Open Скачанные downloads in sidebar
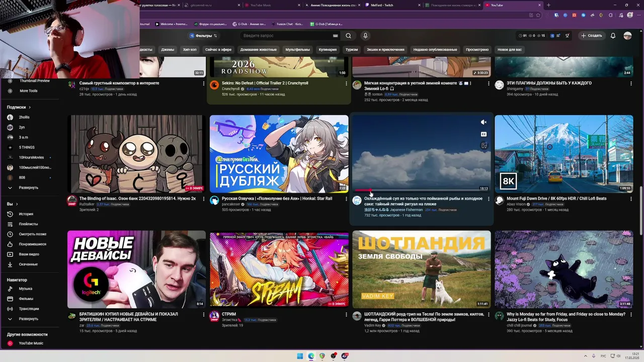The width and height of the screenshot is (644, 362). click(30, 264)
